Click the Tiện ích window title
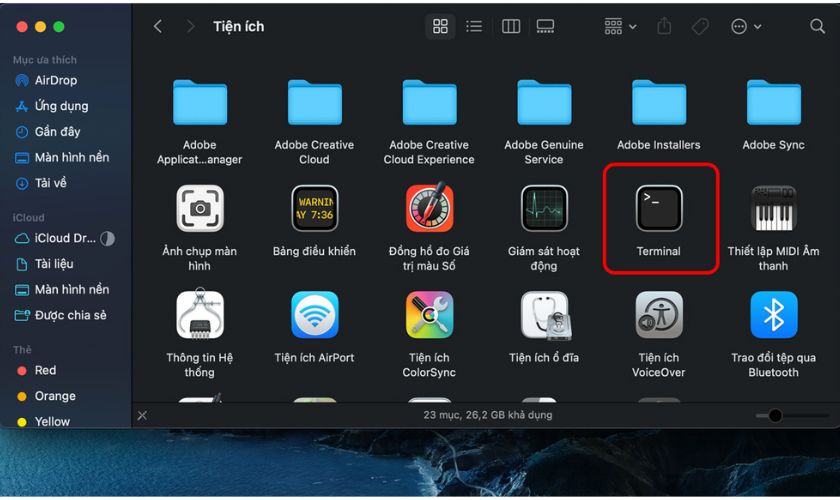 238,26
